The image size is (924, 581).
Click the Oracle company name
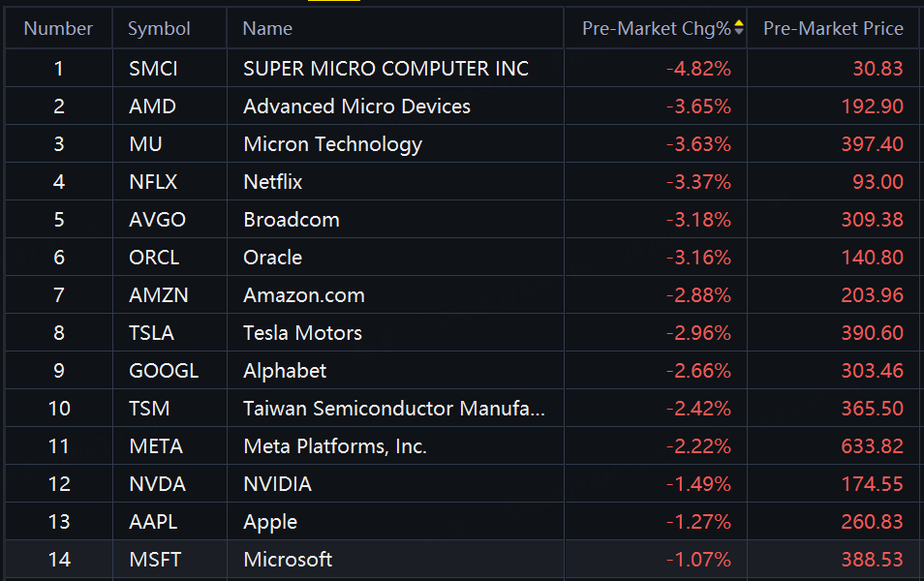pos(272,258)
